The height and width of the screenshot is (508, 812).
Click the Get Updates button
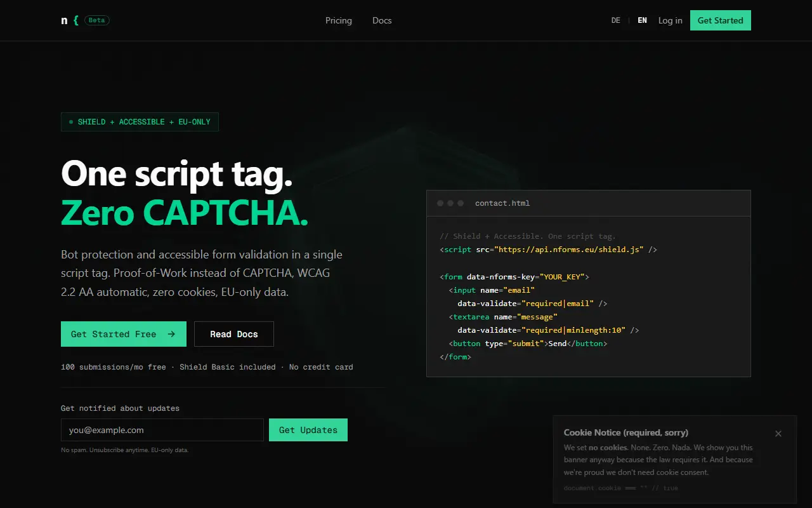coord(308,430)
